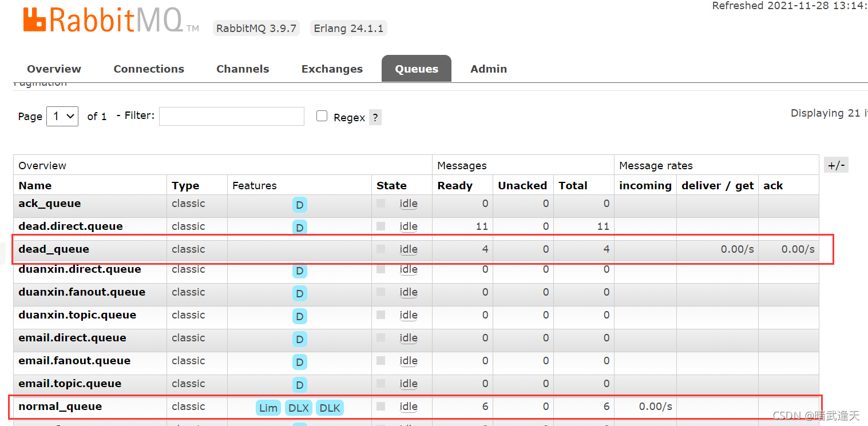Viewport: 868px width, 426px height.
Task: Click the DLX badge on normal_queue
Action: (299, 408)
